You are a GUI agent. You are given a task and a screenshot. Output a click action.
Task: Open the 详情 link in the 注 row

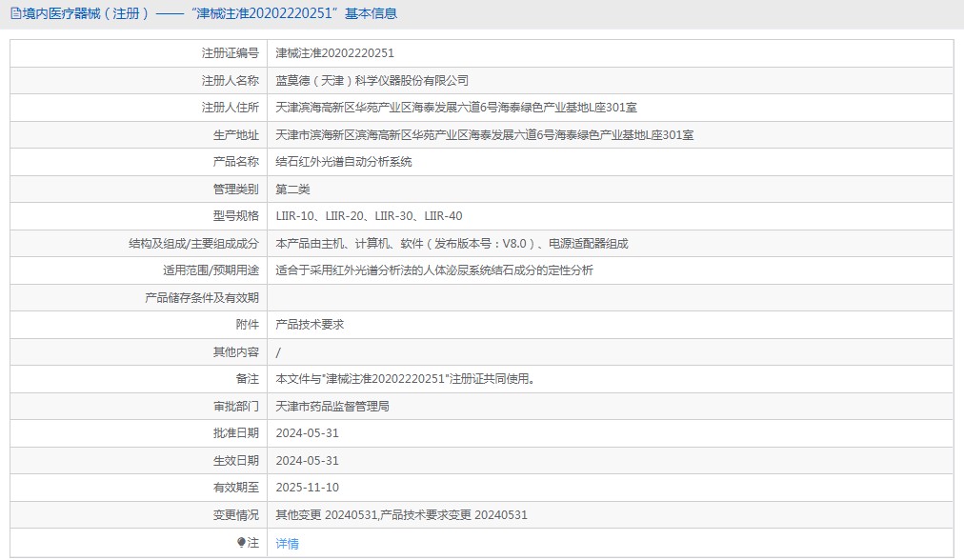pyautogui.click(x=287, y=544)
